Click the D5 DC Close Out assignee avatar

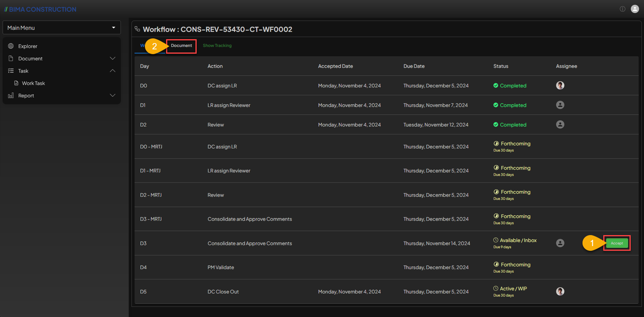coord(560,292)
